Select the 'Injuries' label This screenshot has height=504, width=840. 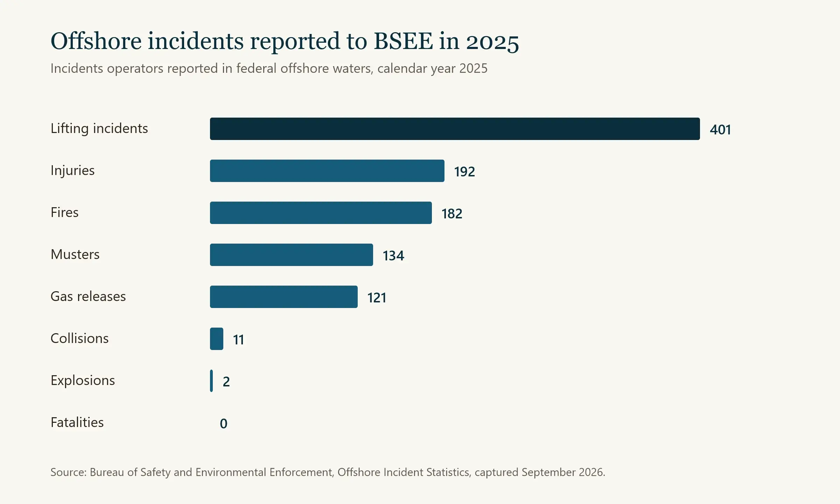[x=72, y=171]
